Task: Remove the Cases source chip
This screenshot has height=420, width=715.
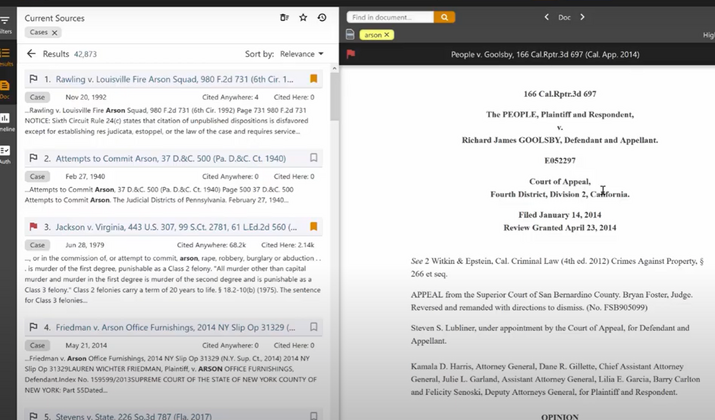Action: 54,32
